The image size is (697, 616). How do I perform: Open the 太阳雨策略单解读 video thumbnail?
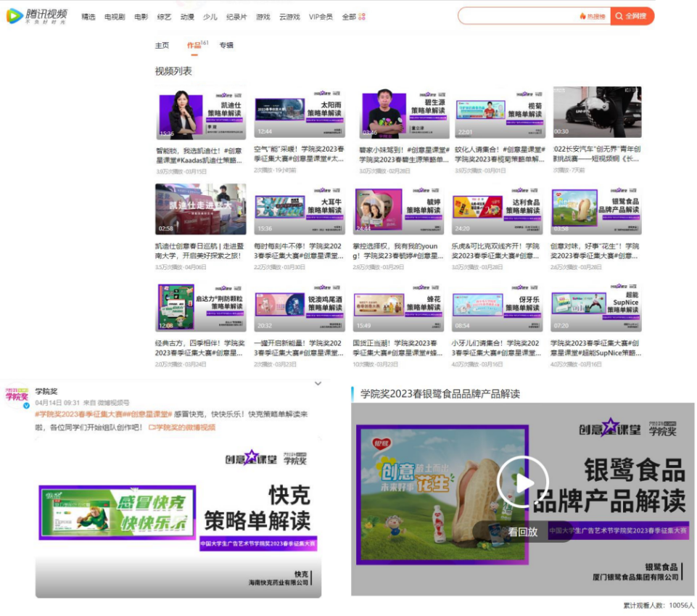(300, 112)
